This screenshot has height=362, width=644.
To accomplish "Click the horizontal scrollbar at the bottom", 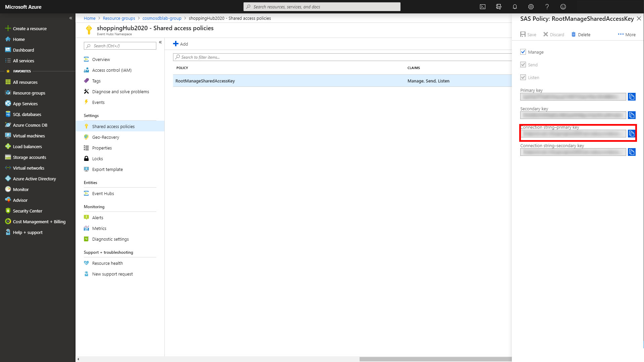I will click(x=435, y=359).
